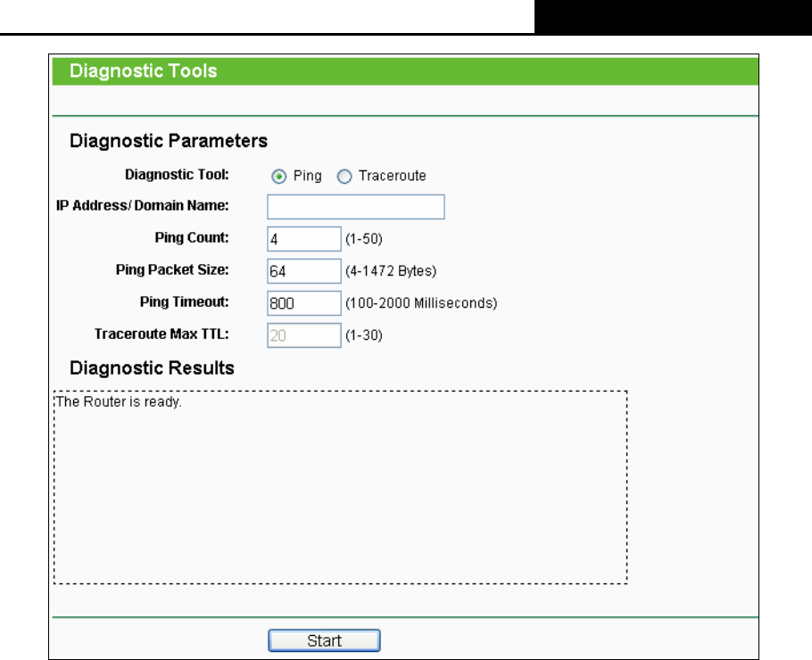
Task: Click the Diagnostic Tools header title
Action: [143, 71]
